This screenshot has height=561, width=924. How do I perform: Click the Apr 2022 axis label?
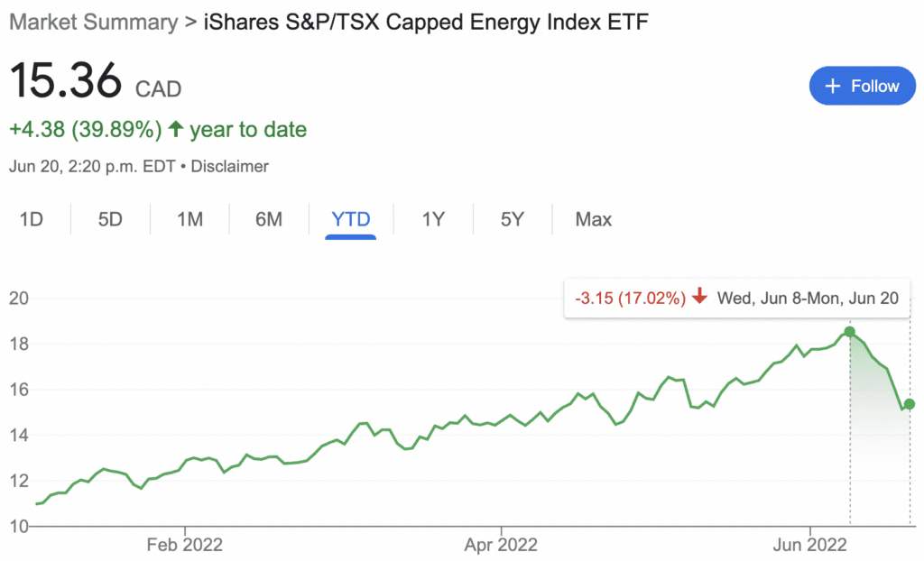(x=501, y=545)
